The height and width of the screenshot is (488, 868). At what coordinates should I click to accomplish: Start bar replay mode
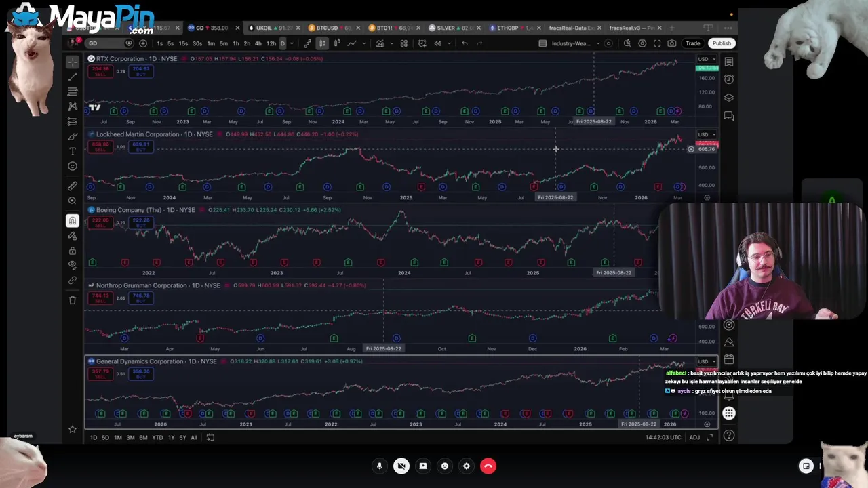[437, 43]
